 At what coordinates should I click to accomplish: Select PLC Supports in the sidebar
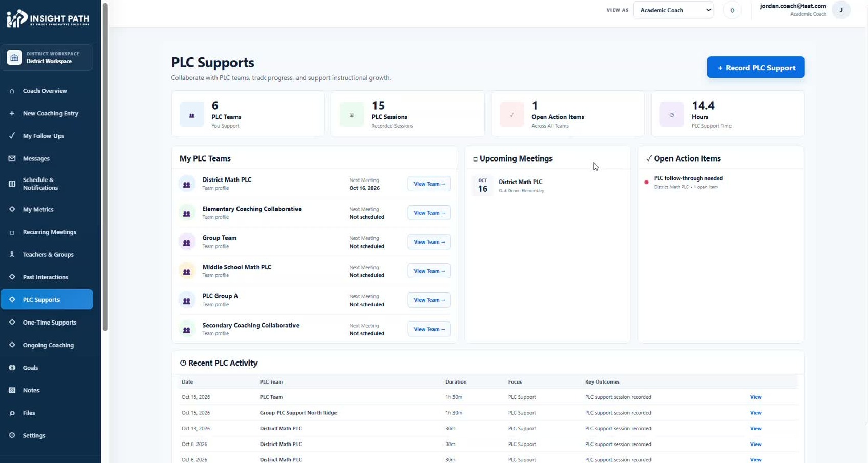click(47, 299)
